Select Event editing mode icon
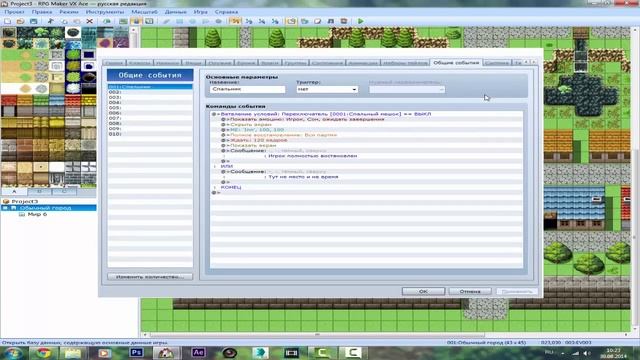This screenshot has width=640, height=360. pos(136,21)
